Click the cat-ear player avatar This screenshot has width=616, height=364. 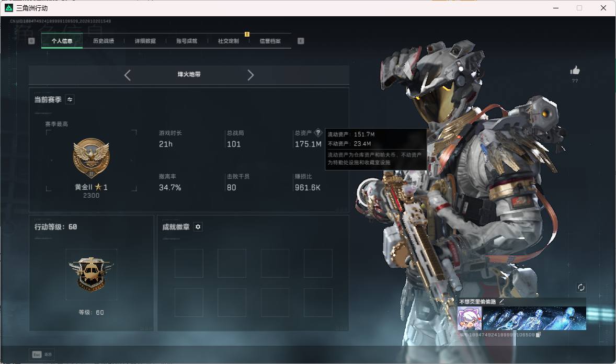[470, 318]
